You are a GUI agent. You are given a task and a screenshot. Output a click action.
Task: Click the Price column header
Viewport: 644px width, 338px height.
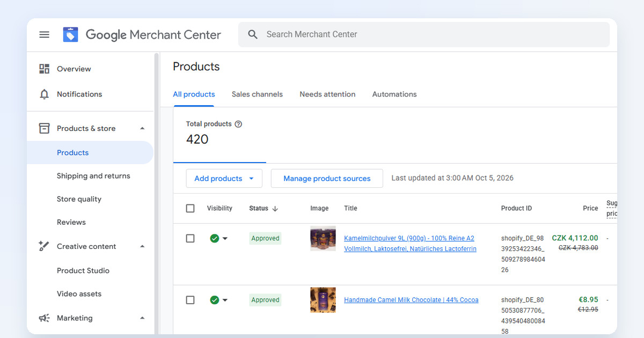pos(590,208)
